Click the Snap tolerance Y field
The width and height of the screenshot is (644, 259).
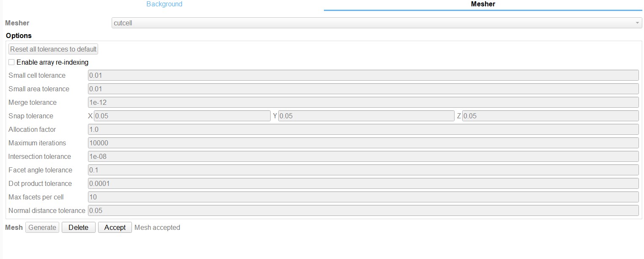[366, 116]
